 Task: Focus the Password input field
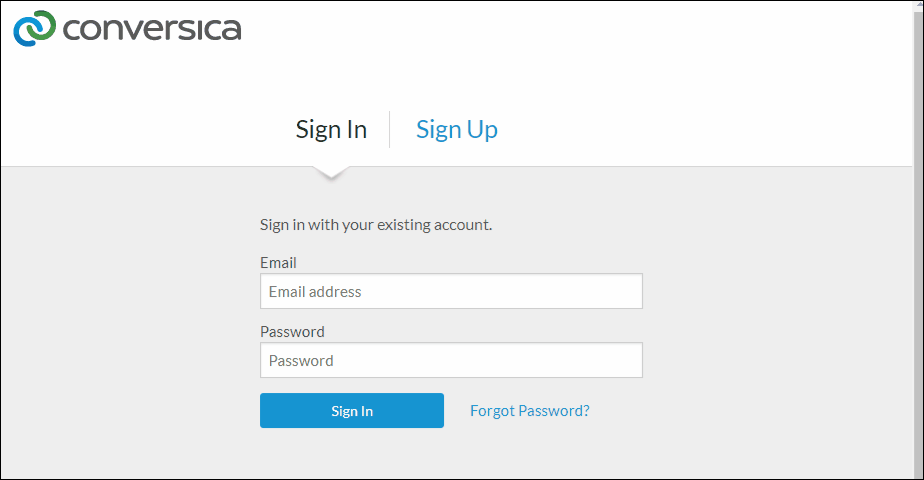click(x=451, y=360)
